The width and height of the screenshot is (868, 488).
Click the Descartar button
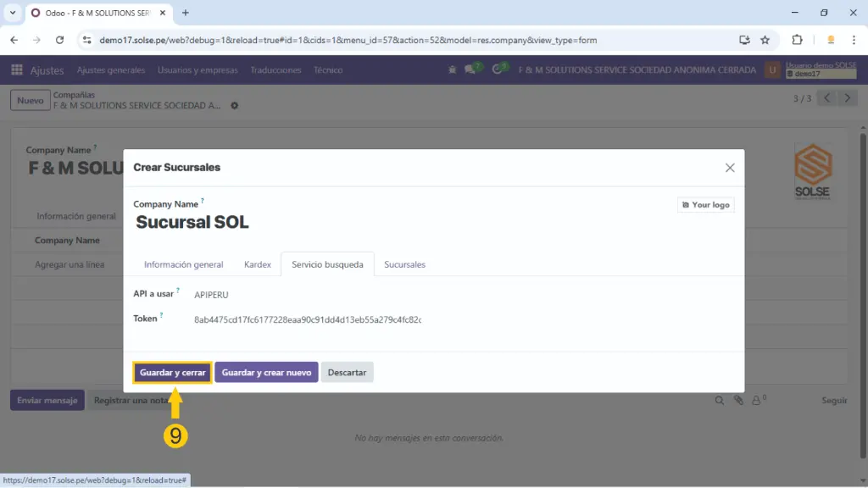pyautogui.click(x=347, y=373)
